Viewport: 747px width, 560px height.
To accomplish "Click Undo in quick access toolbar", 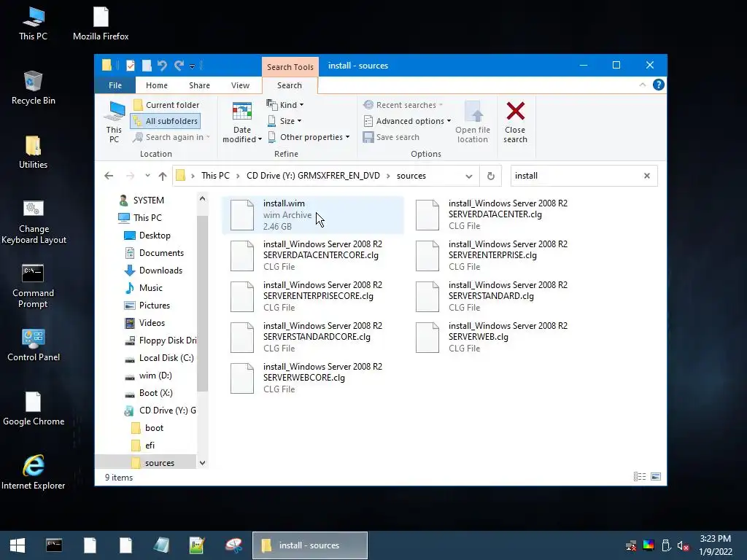I will pos(162,66).
